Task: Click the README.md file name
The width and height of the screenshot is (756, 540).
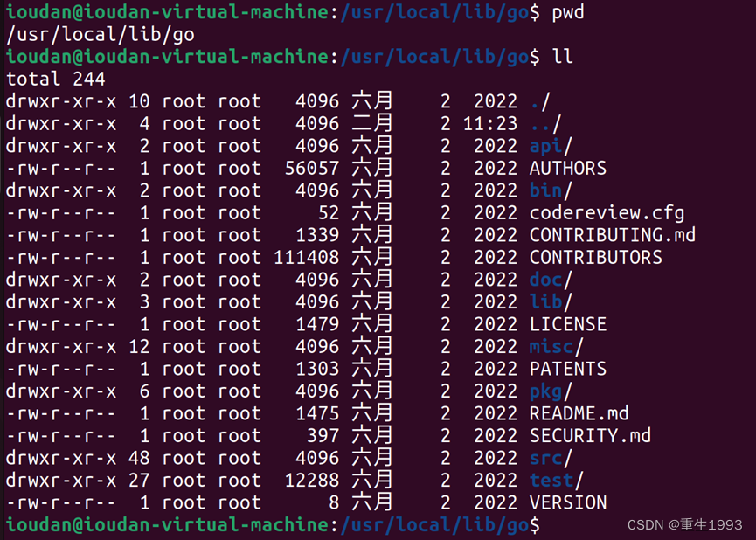Action: point(578,413)
